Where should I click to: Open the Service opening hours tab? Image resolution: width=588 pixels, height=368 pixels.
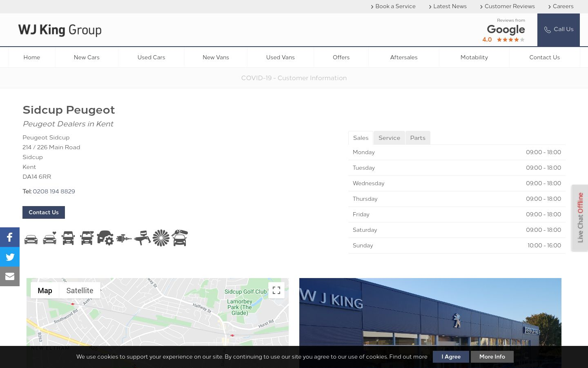[x=389, y=138]
